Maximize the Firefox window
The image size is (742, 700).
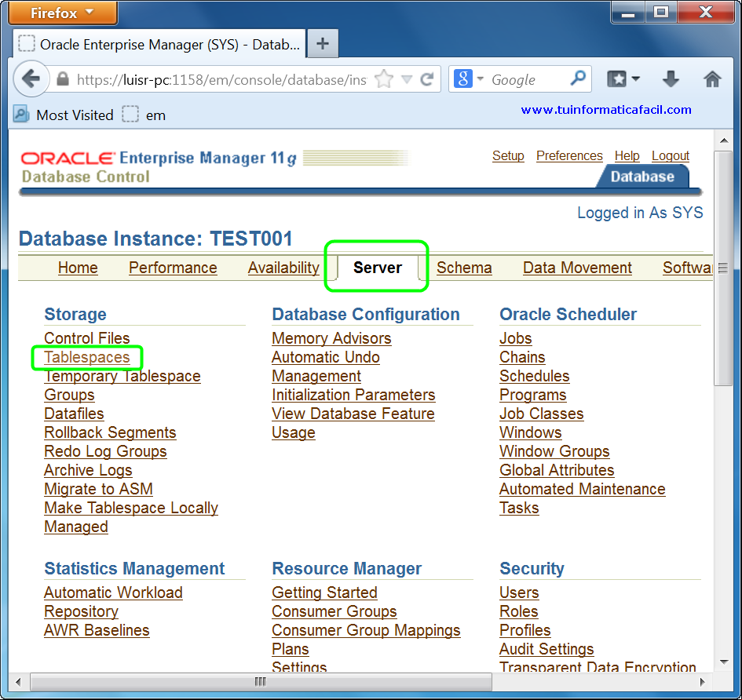click(x=660, y=11)
